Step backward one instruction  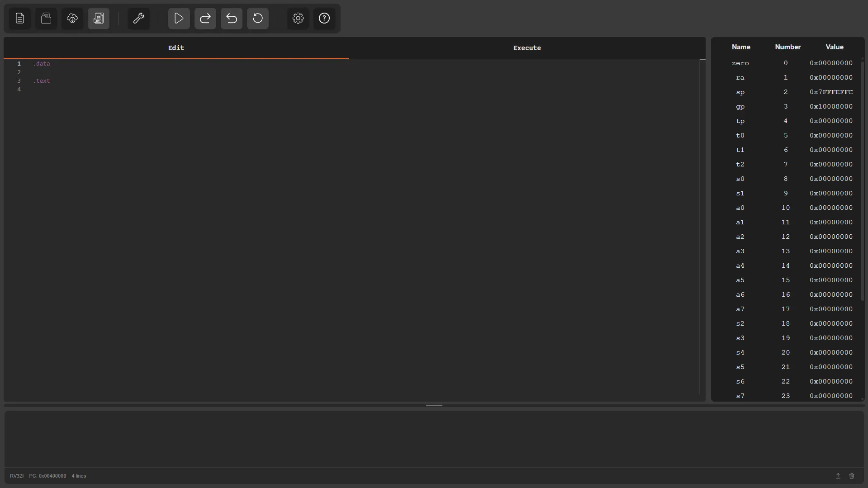pyautogui.click(x=231, y=19)
